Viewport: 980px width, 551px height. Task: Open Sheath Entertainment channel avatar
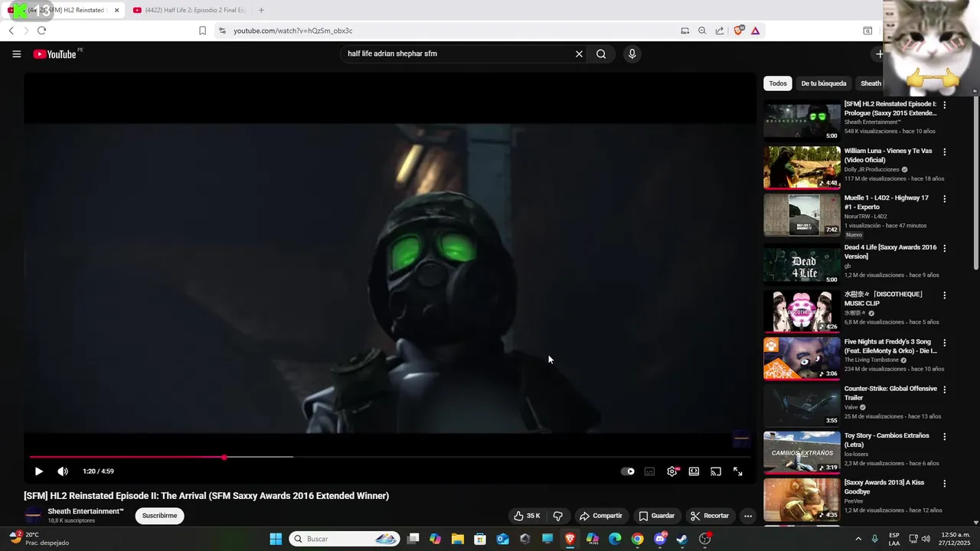(x=33, y=516)
